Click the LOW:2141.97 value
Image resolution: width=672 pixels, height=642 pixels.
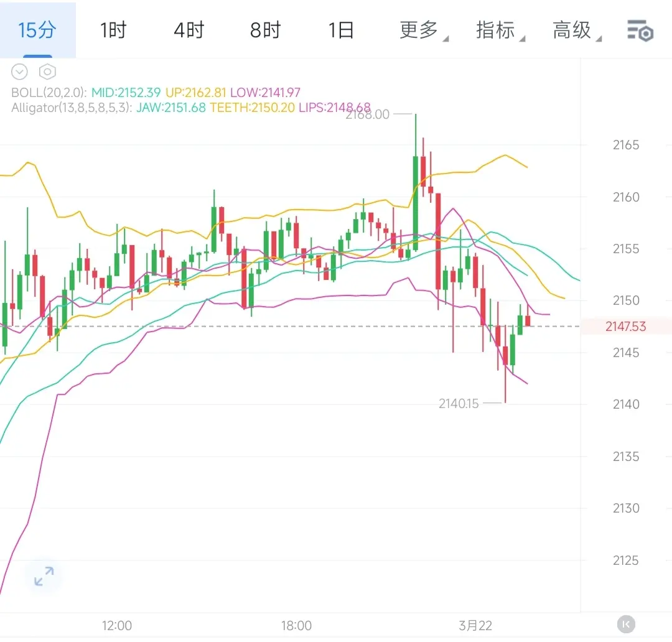(265, 93)
